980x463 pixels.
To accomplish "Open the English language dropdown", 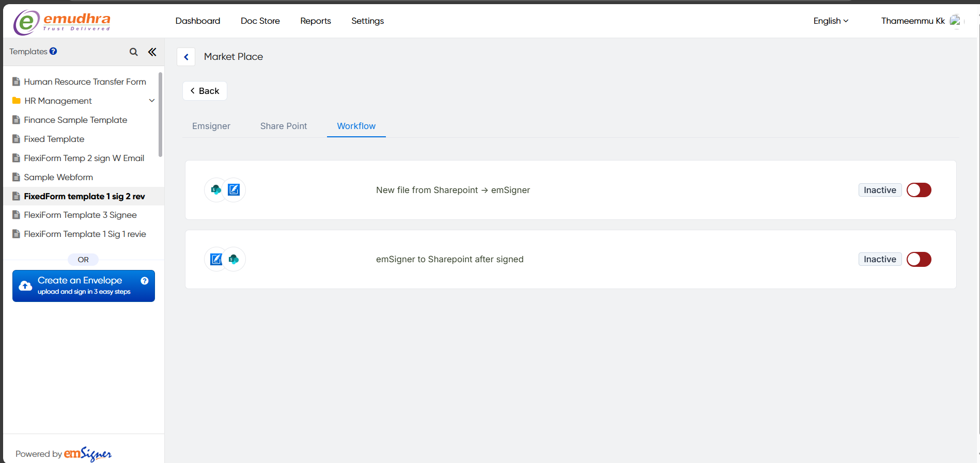I will [830, 21].
